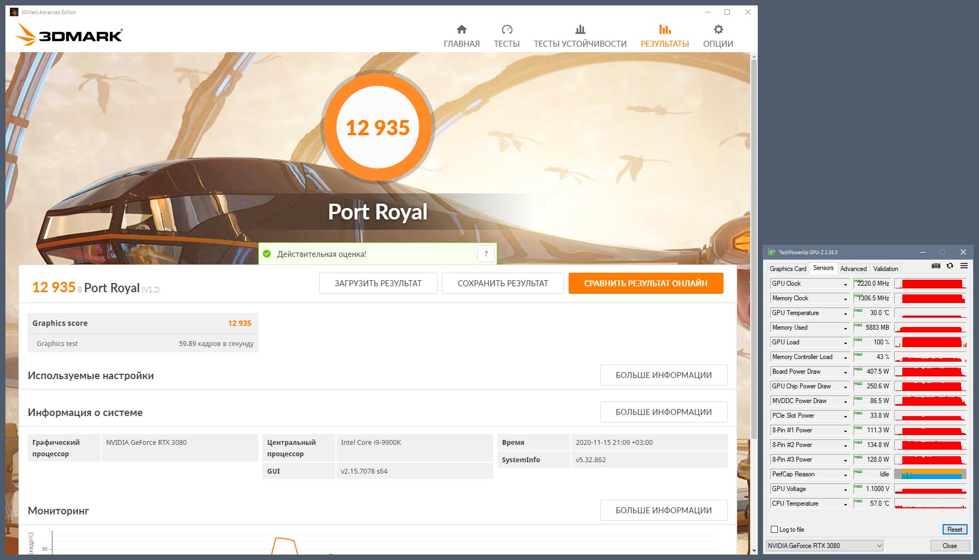Open the GPU-Z hamburger menu
The width and height of the screenshot is (979, 560).
tap(964, 266)
